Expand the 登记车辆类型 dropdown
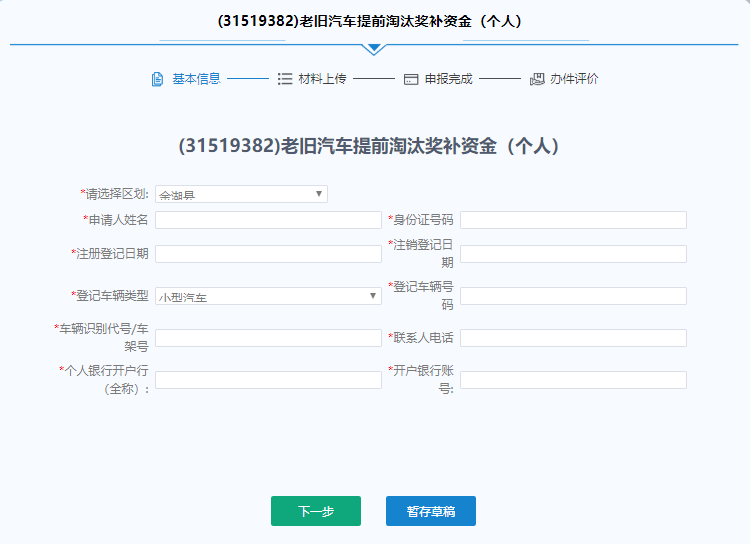Image resolution: width=750 pixels, height=544 pixels. click(x=268, y=296)
